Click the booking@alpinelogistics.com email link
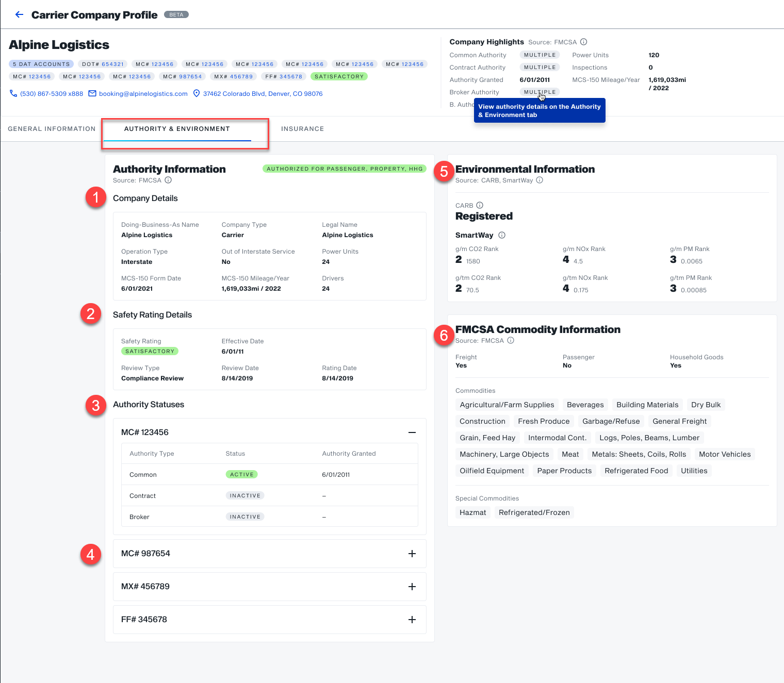Viewport: 784px width, 683px height. coord(143,94)
